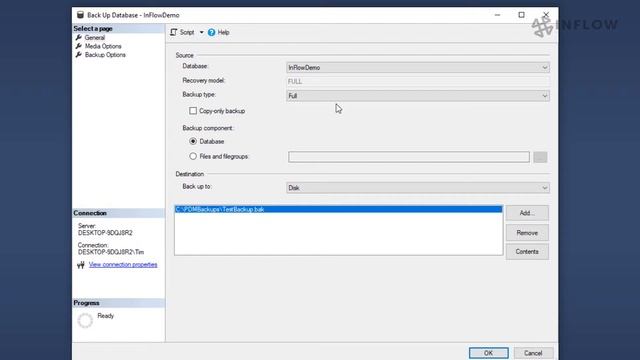Screen dimensions: 640x360
Task: Minimize the Back Up Database window
Action: pyautogui.click(x=497, y=15)
